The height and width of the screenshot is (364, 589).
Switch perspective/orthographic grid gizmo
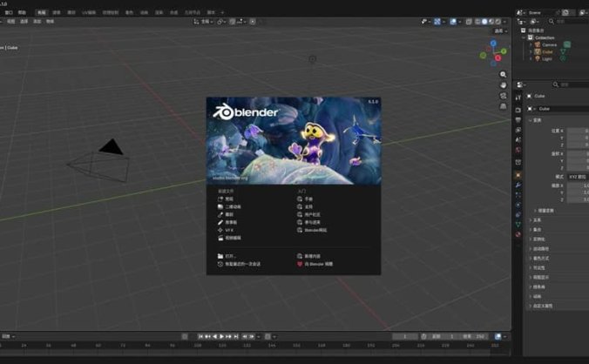[x=503, y=106]
